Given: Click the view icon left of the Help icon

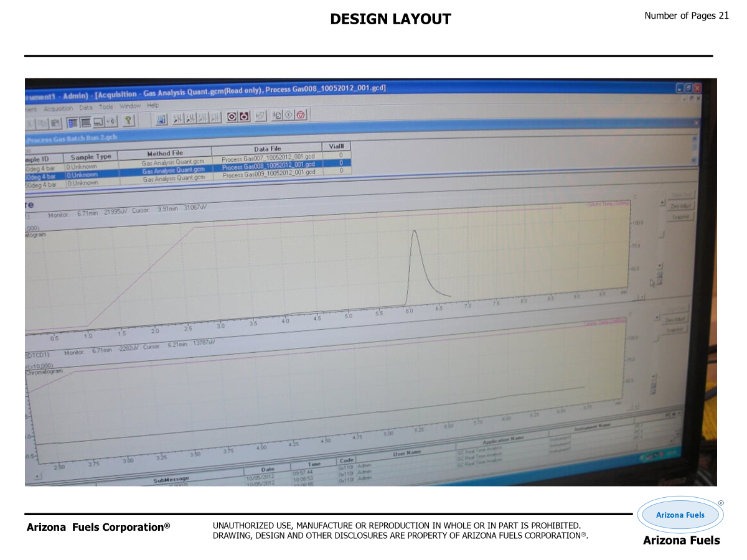Looking at the screenshot, I should coord(110,121).
